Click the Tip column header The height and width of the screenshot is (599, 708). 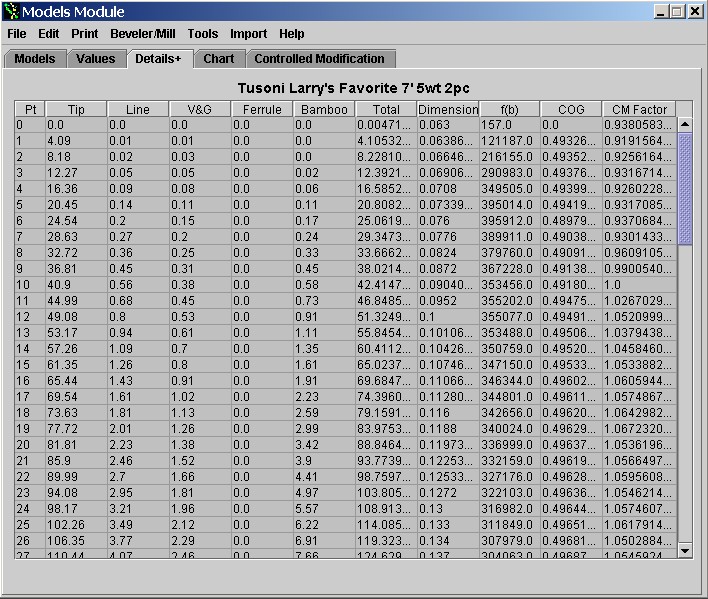tap(76, 109)
